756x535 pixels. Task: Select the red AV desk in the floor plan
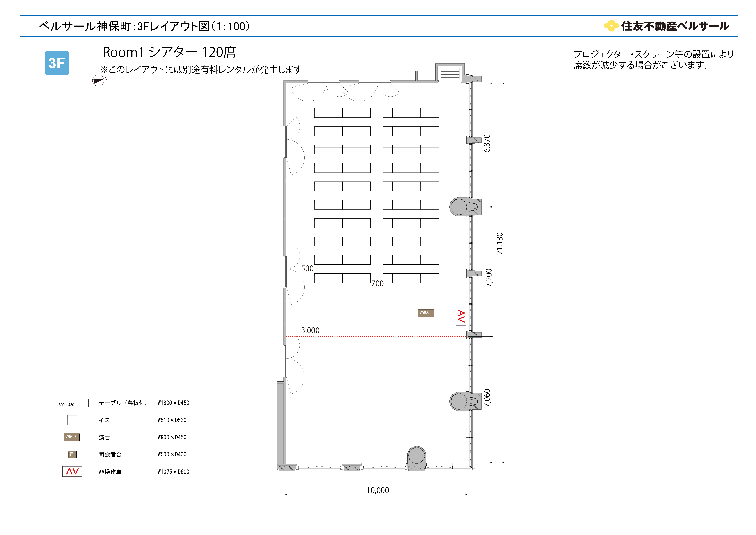(x=461, y=316)
